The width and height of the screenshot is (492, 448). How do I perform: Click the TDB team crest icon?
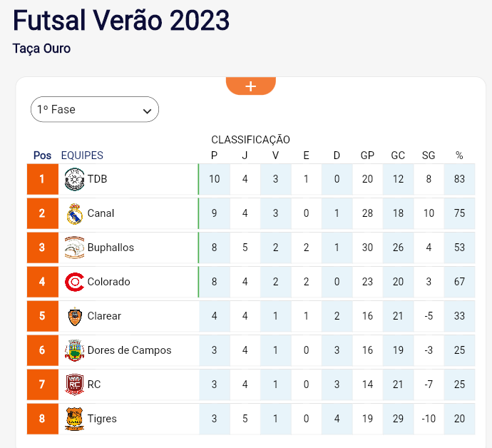tap(74, 179)
